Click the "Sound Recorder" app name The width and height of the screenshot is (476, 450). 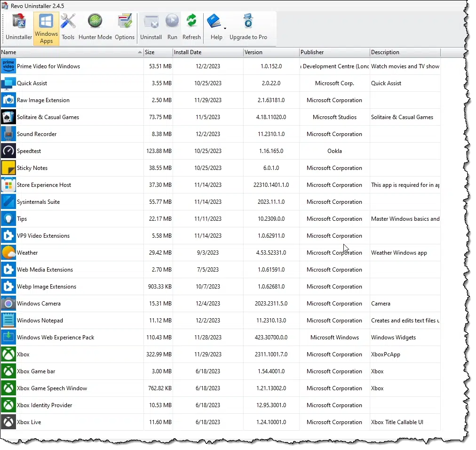click(x=37, y=134)
